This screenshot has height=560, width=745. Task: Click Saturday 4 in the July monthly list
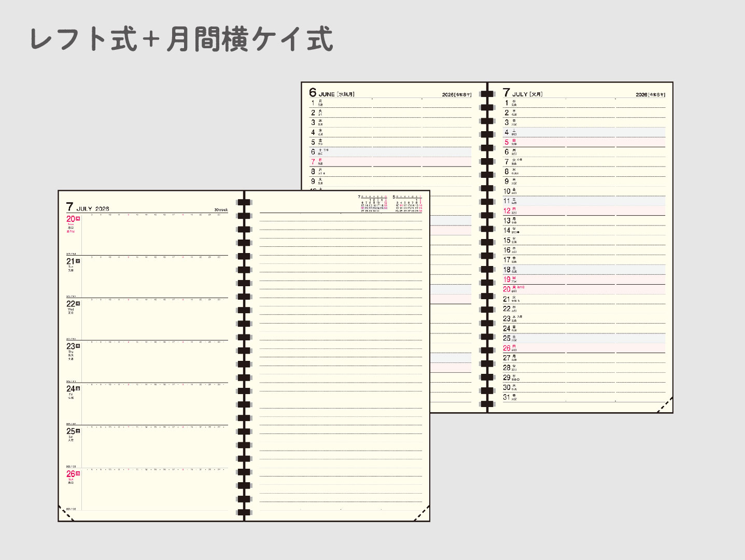tap(507, 133)
